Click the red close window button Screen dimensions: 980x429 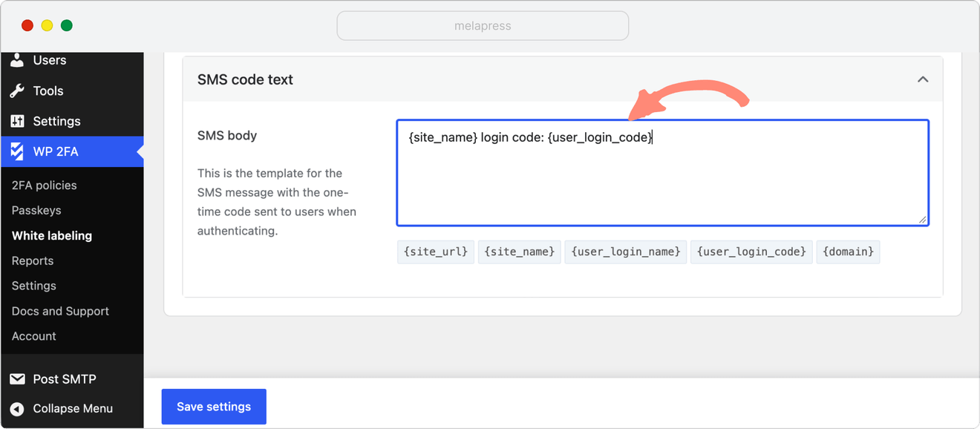27,25
